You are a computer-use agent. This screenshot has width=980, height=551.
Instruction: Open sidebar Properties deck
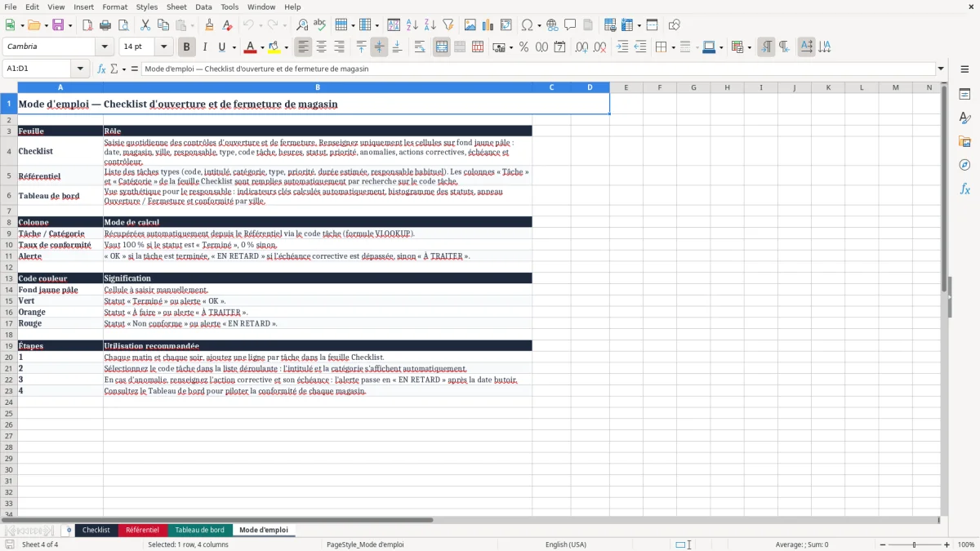pos(964,95)
